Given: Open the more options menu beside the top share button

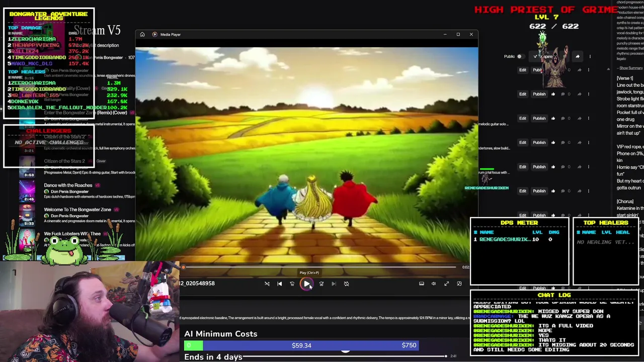Looking at the screenshot, I should (x=590, y=56).
